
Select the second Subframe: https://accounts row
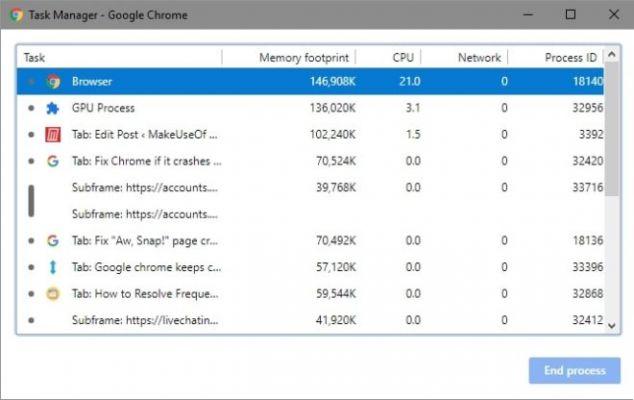coord(310,214)
